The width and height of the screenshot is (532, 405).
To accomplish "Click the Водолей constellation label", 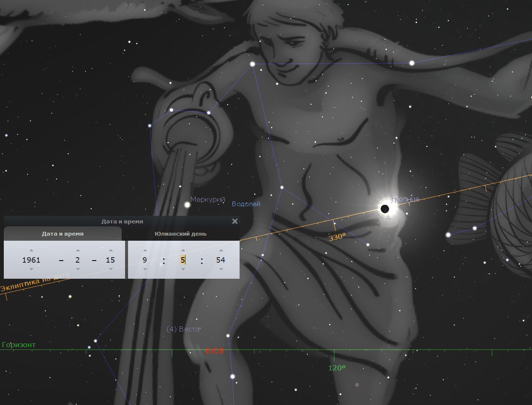I will pos(246,204).
